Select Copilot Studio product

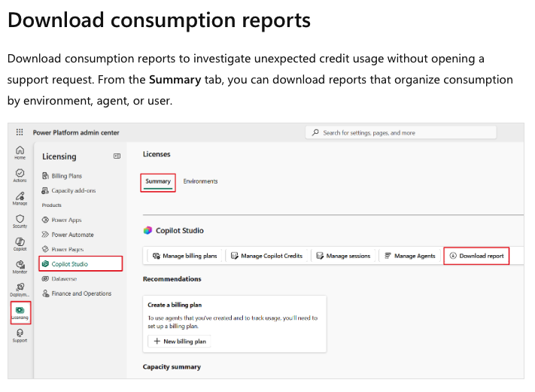pos(81,264)
